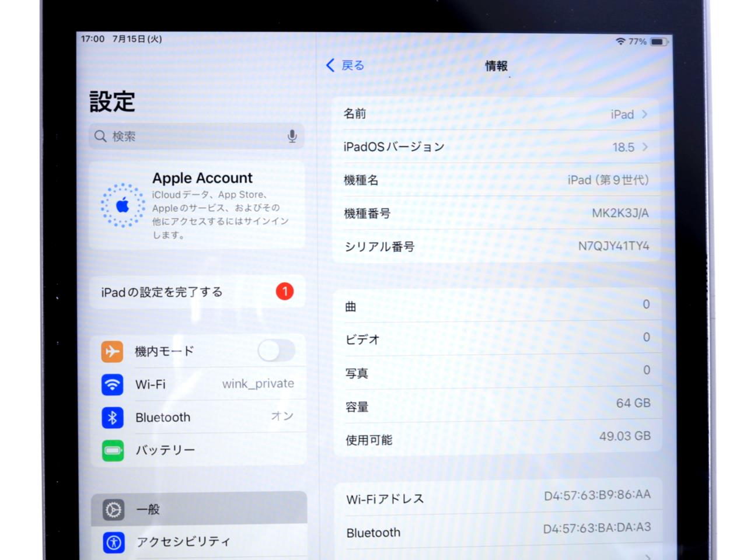Open the Apple Account sign-in card
The image size is (747, 560).
click(x=197, y=205)
